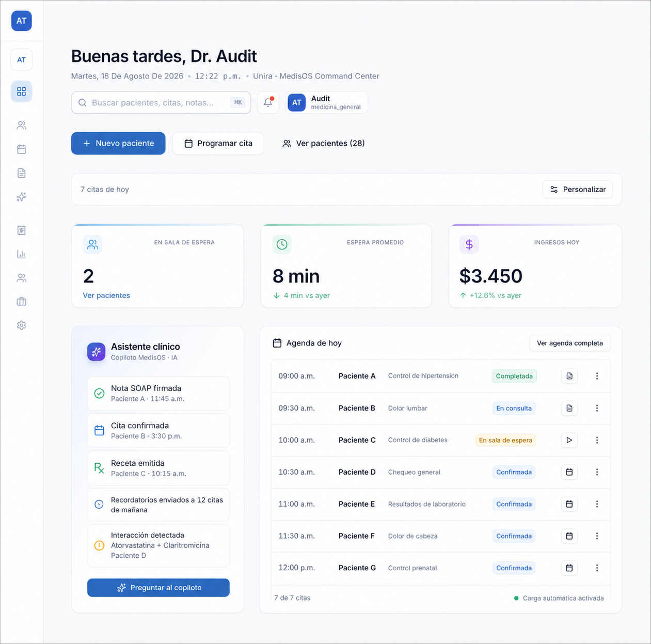651x644 pixels.
Task: Open the Nota SOAP firmada item
Action: [x=158, y=394]
